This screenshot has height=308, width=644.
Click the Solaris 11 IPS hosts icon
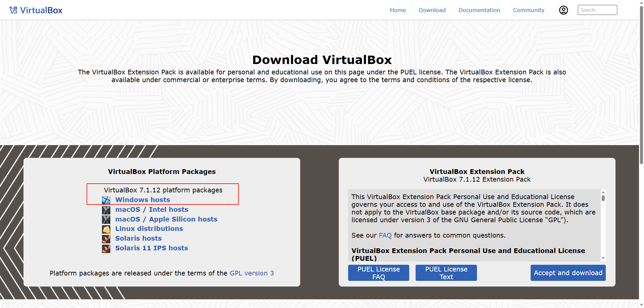[x=106, y=249]
